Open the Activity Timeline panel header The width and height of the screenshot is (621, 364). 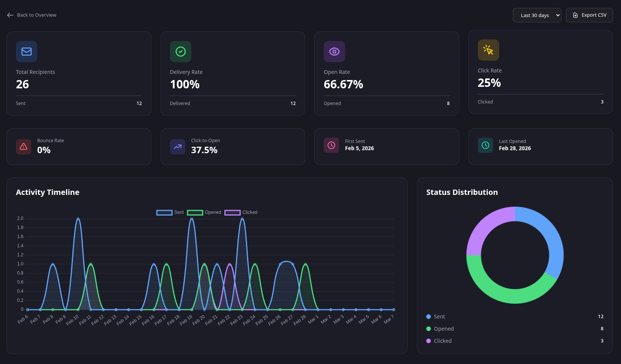point(47,192)
